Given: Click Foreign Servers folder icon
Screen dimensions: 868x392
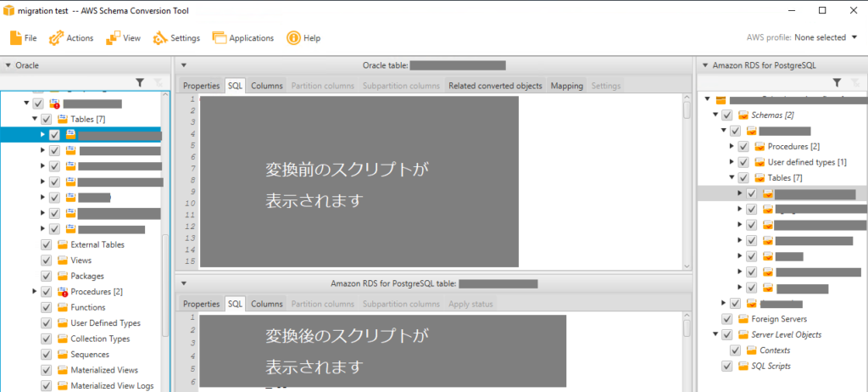Looking at the screenshot, I should [743, 319].
